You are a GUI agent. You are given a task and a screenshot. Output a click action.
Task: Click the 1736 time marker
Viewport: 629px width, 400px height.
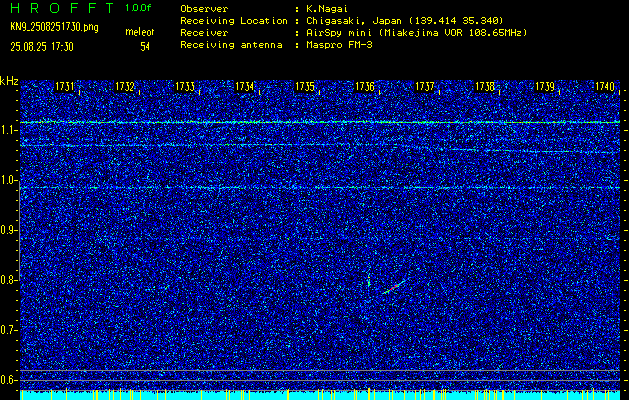coord(365,86)
